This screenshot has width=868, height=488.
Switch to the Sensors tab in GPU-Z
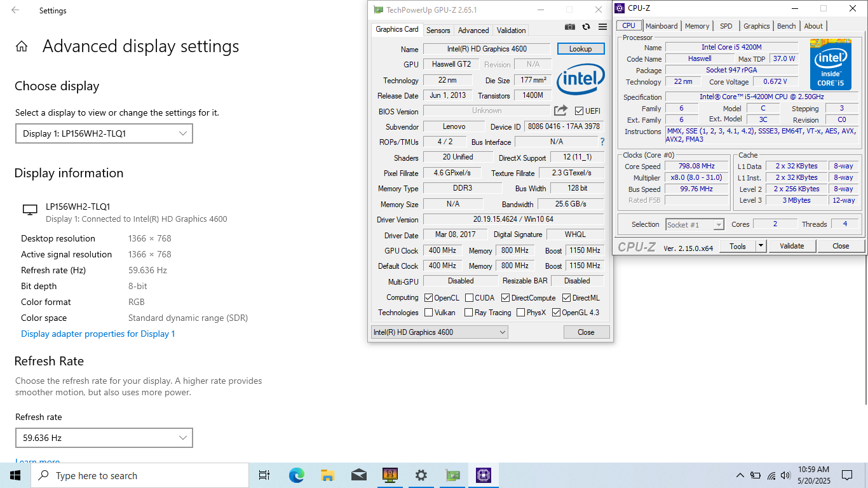pyautogui.click(x=438, y=30)
